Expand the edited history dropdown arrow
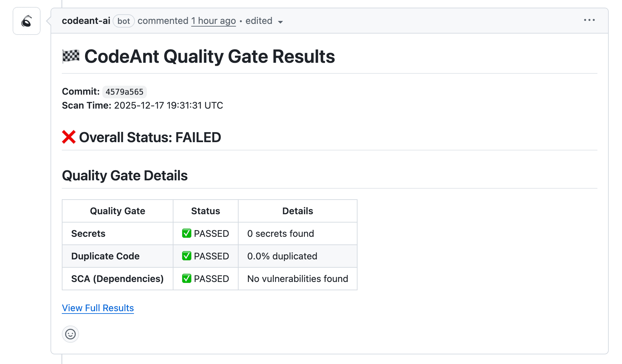 tap(280, 22)
